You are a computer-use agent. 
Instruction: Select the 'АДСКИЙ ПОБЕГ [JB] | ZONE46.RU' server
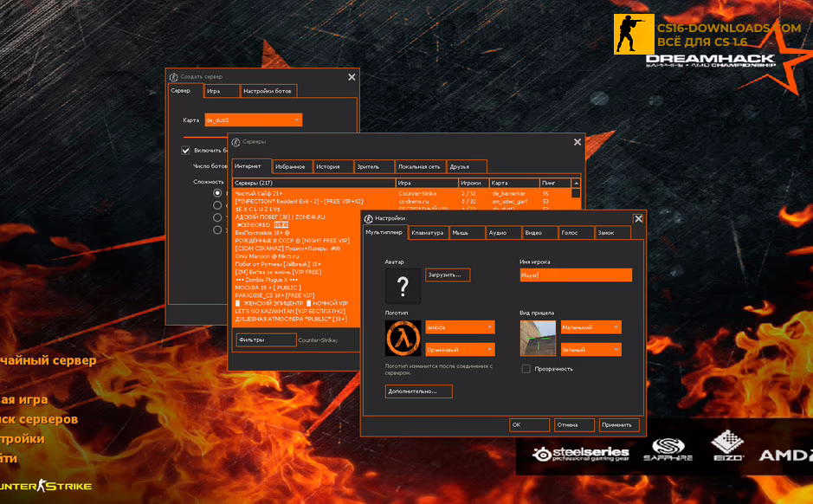[x=297, y=217]
